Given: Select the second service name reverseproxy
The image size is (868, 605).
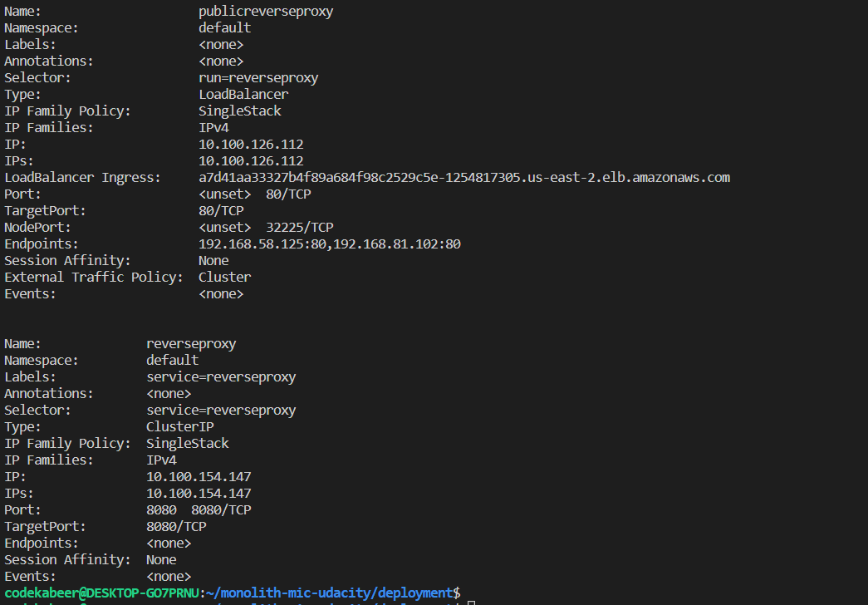Looking at the screenshot, I should (191, 343).
